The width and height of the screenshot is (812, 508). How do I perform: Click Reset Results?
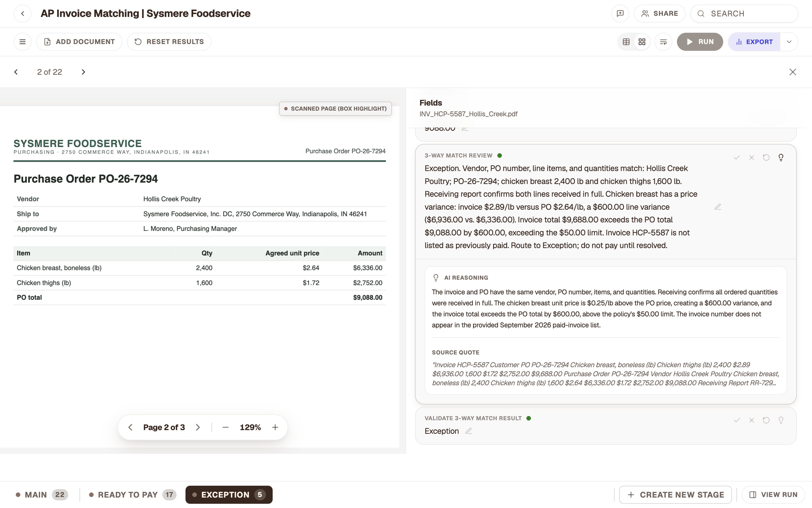pos(169,42)
